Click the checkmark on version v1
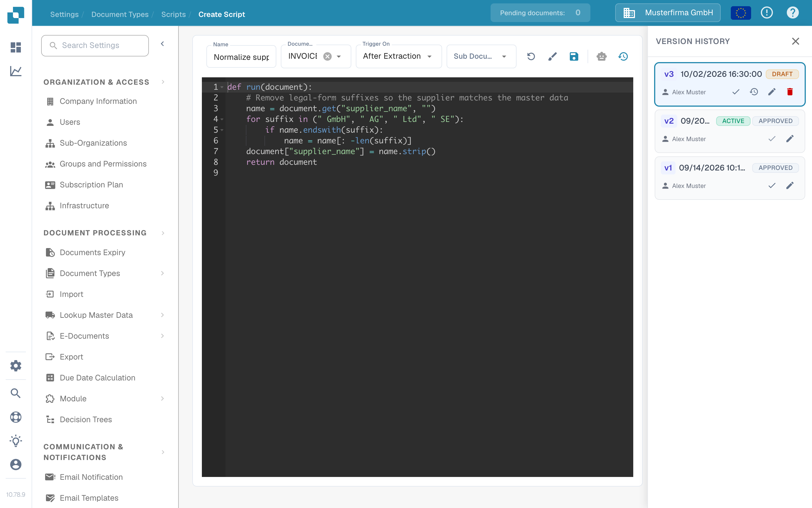 tap(772, 185)
